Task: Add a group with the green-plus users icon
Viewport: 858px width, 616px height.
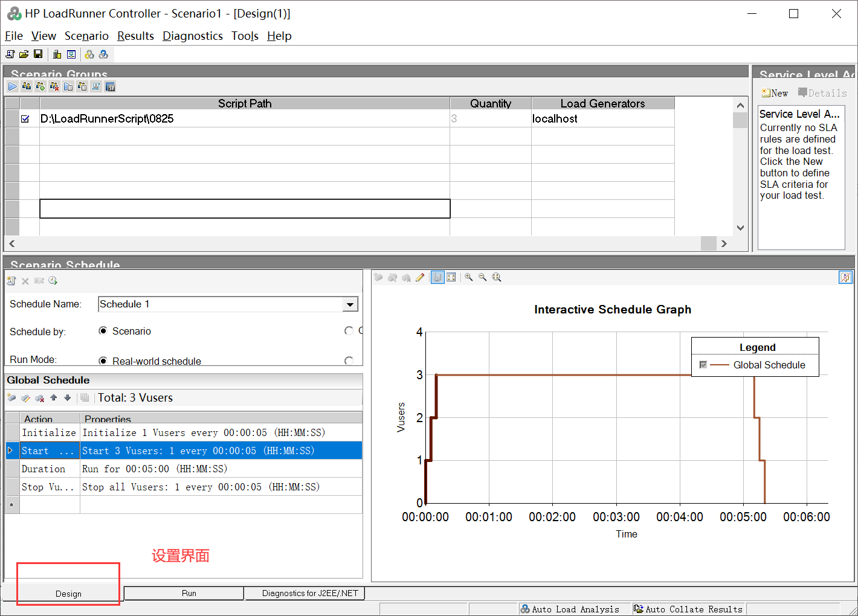Action: (x=40, y=86)
